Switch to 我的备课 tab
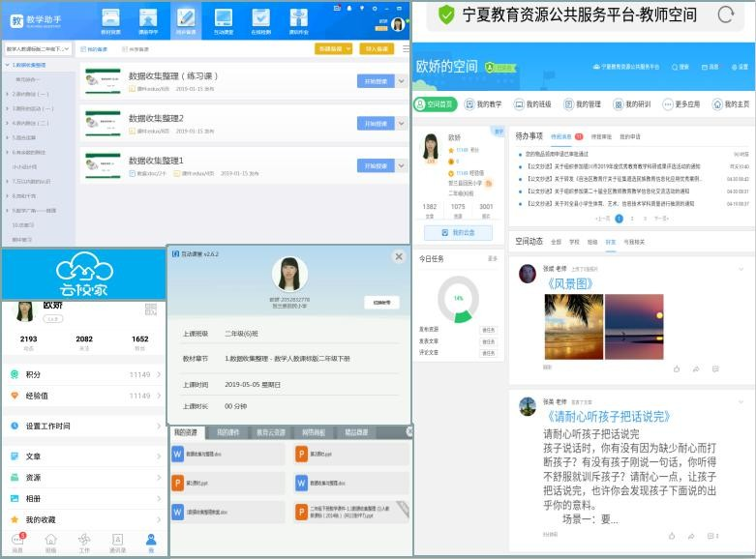This screenshot has height=559, width=756. click(94, 49)
